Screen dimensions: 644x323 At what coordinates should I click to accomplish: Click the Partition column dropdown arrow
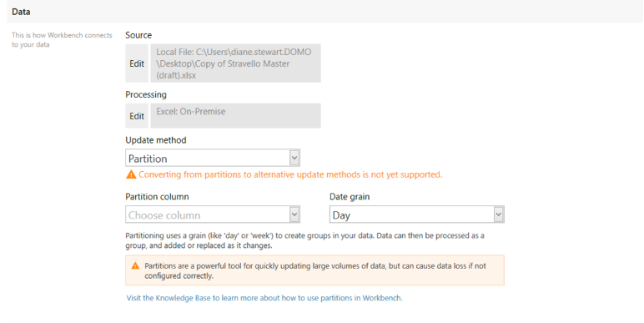tap(294, 215)
